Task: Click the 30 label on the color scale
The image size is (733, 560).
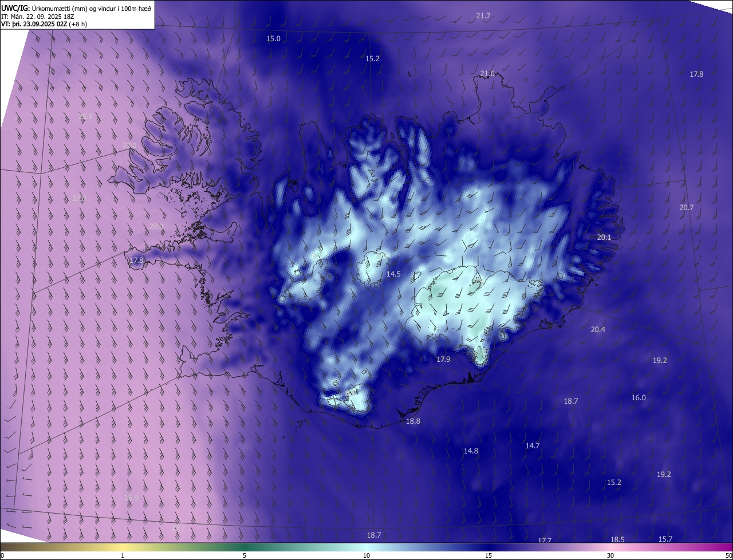Action: (x=610, y=556)
